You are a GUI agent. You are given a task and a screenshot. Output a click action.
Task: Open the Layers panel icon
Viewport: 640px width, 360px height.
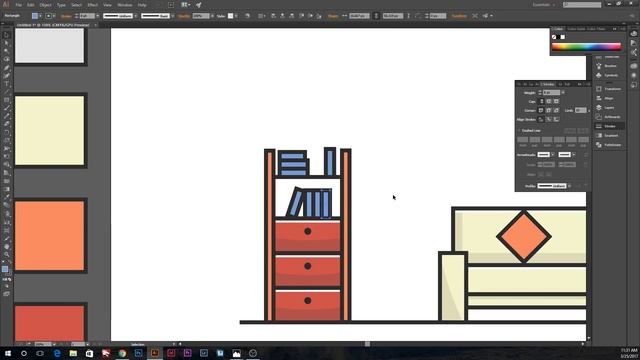pyautogui.click(x=599, y=107)
